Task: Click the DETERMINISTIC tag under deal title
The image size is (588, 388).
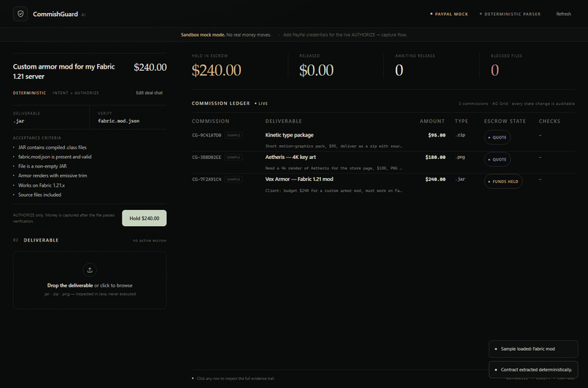Action: point(30,93)
